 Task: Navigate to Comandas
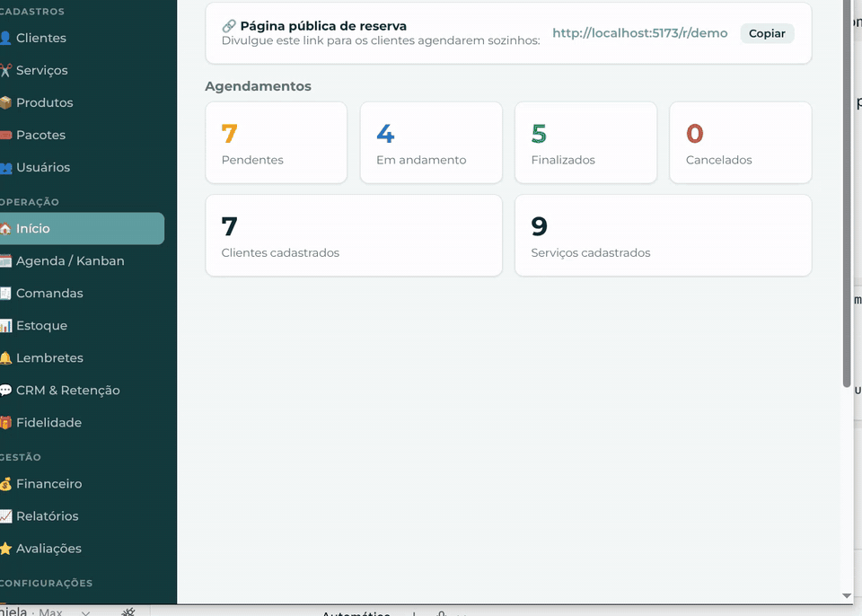[49, 293]
